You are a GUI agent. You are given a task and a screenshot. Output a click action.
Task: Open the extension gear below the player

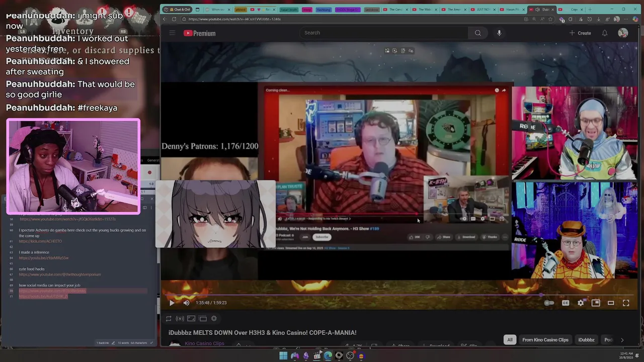point(214,318)
